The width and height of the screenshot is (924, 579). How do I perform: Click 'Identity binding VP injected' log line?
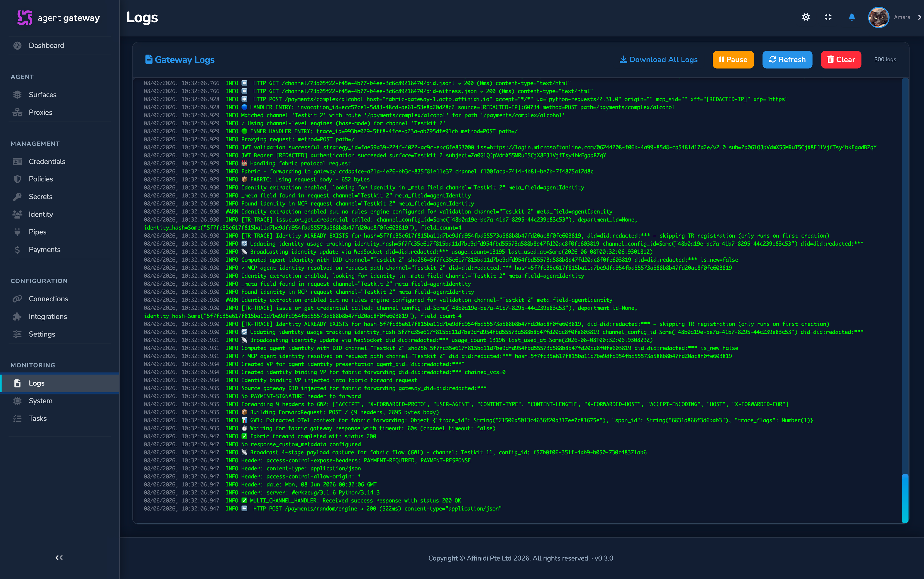pos(280,380)
